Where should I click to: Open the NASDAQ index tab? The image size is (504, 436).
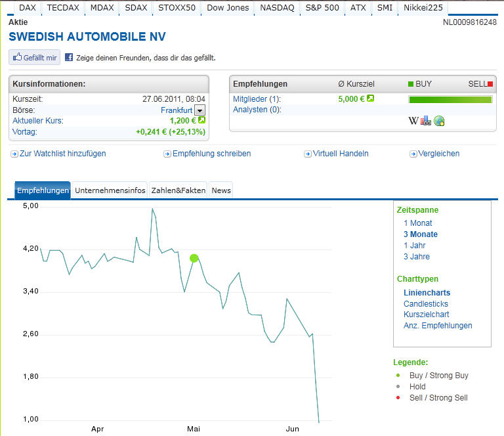(x=277, y=8)
